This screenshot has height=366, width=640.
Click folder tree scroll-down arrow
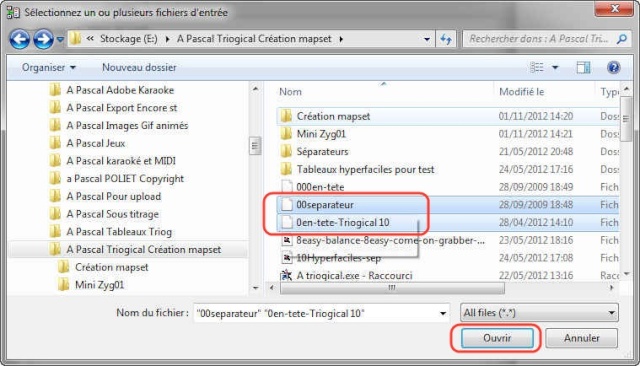pyautogui.click(x=255, y=288)
